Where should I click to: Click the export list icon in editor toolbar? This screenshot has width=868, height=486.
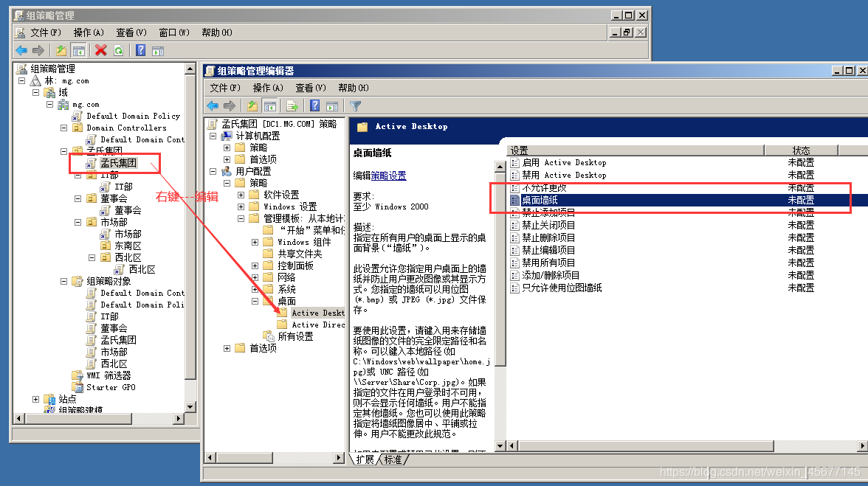(292, 105)
